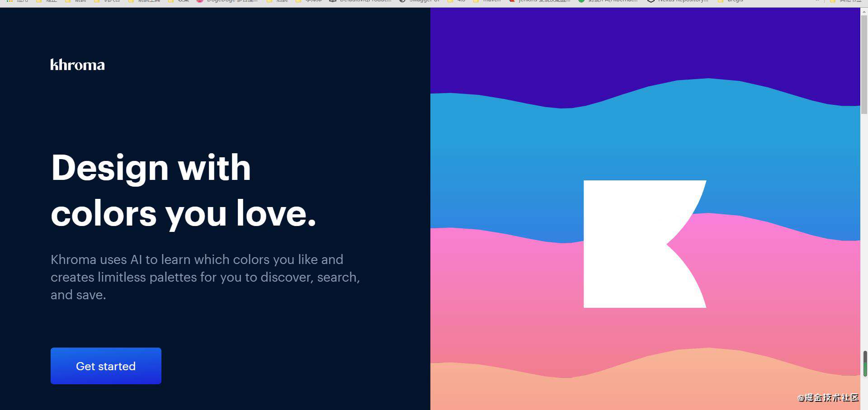Click the Get started button
868x410 pixels.
point(106,366)
